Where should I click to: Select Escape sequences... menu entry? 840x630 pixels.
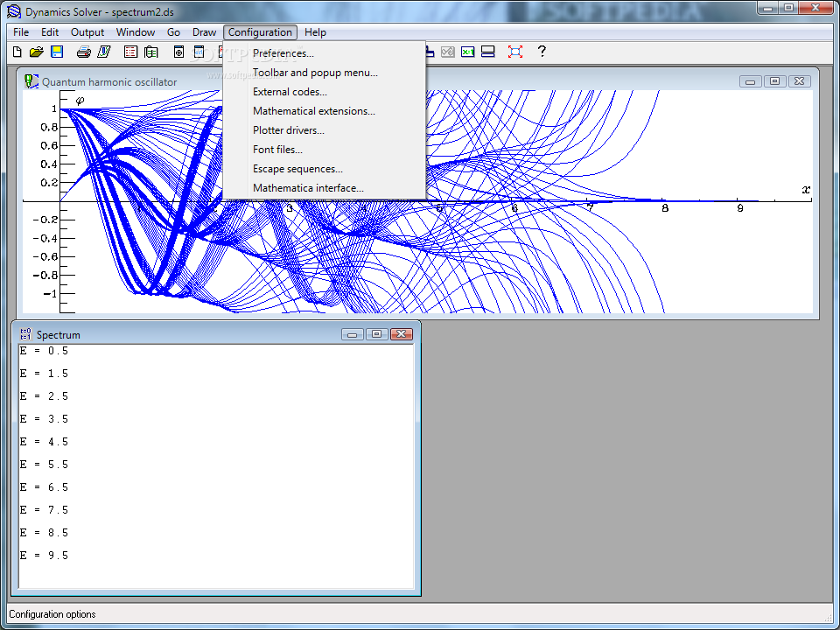coord(324,169)
